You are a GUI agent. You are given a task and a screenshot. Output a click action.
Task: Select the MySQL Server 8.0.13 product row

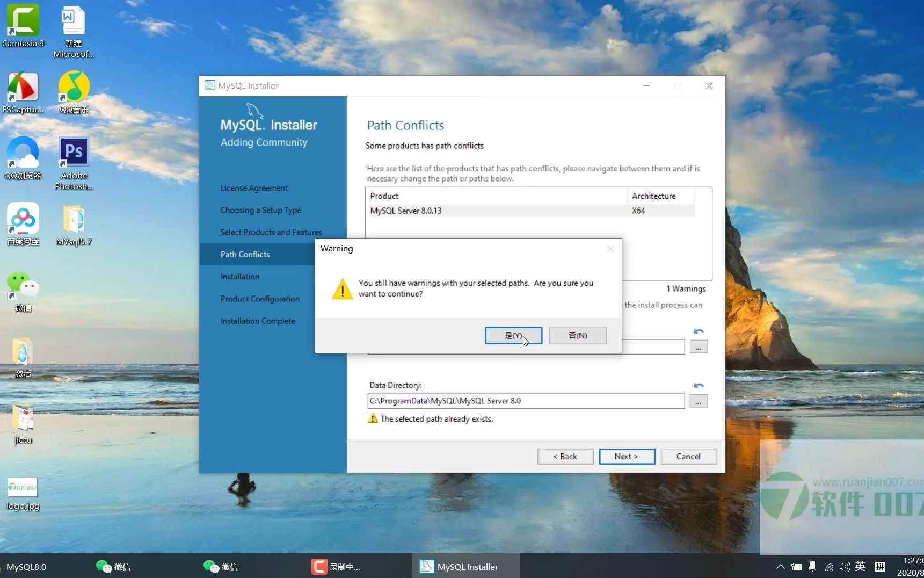point(532,211)
